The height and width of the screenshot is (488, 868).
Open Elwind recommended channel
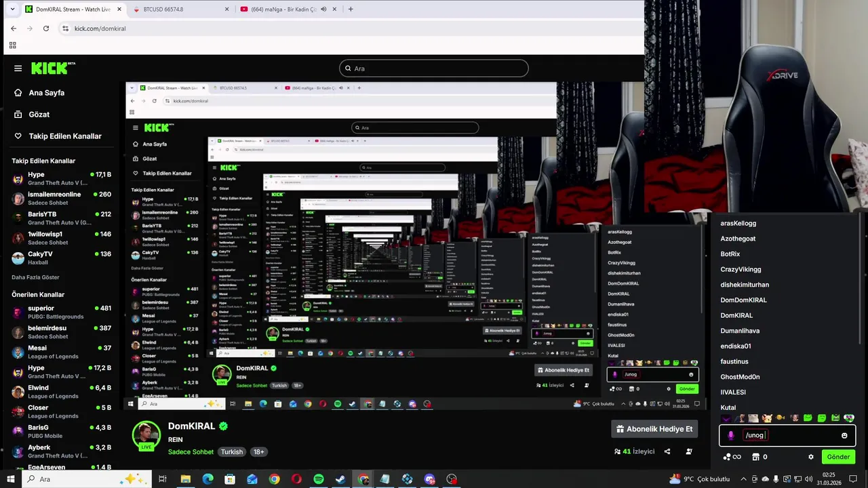[x=61, y=392]
